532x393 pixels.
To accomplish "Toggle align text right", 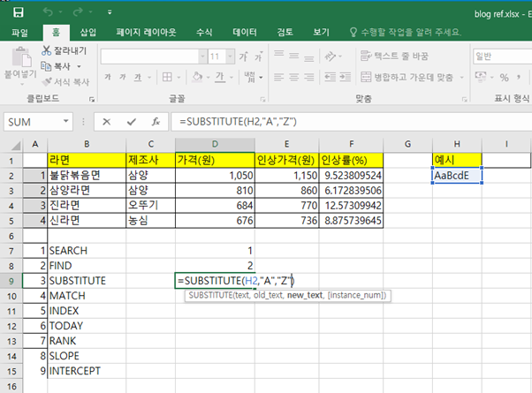I will (308, 78).
